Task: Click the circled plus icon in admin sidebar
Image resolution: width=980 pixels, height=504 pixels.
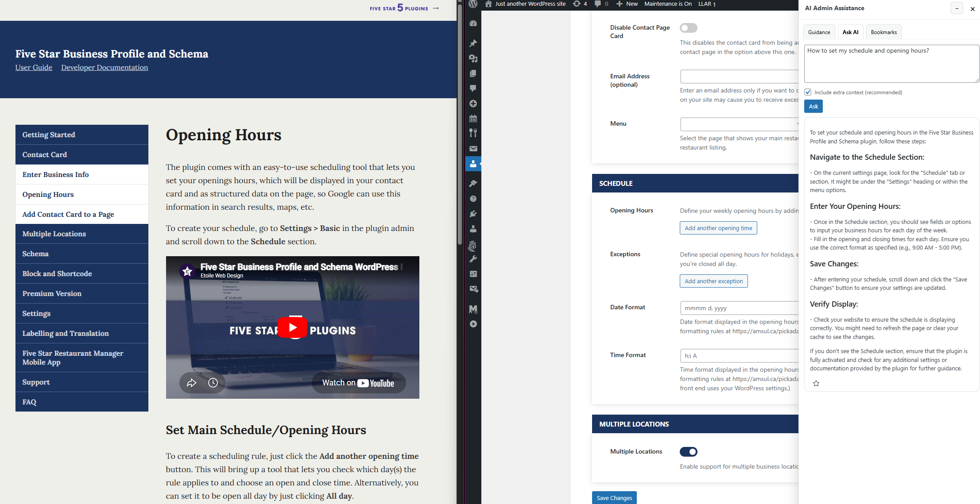Action: [473, 104]
